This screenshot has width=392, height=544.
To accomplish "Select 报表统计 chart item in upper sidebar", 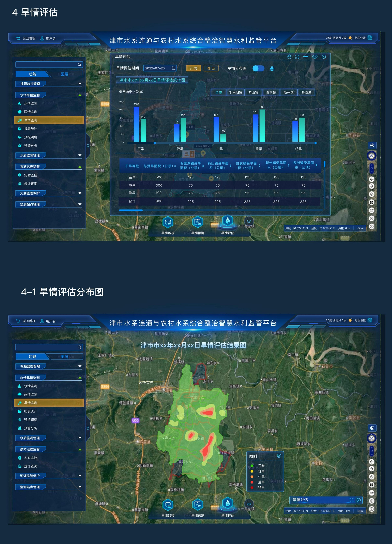I will coord(28,129).
